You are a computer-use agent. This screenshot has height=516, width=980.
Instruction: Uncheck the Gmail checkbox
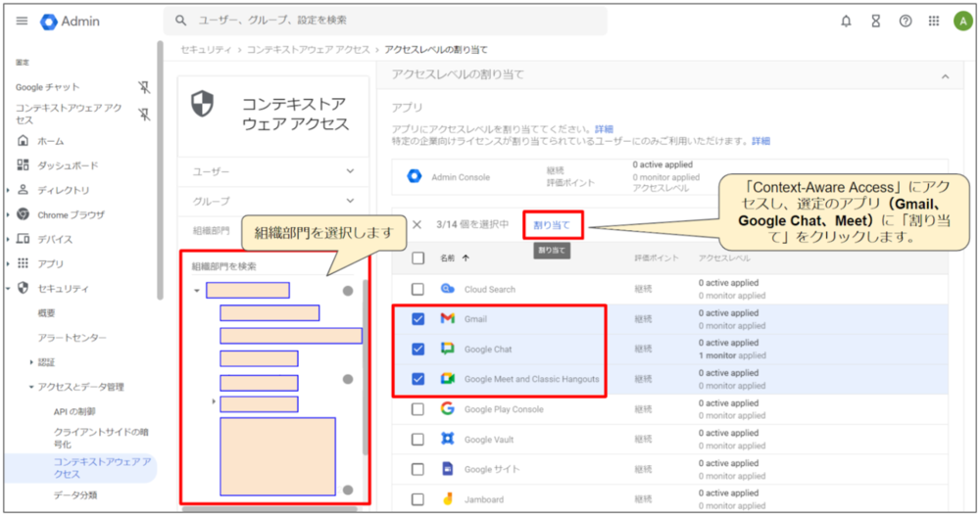click(418, 319)
